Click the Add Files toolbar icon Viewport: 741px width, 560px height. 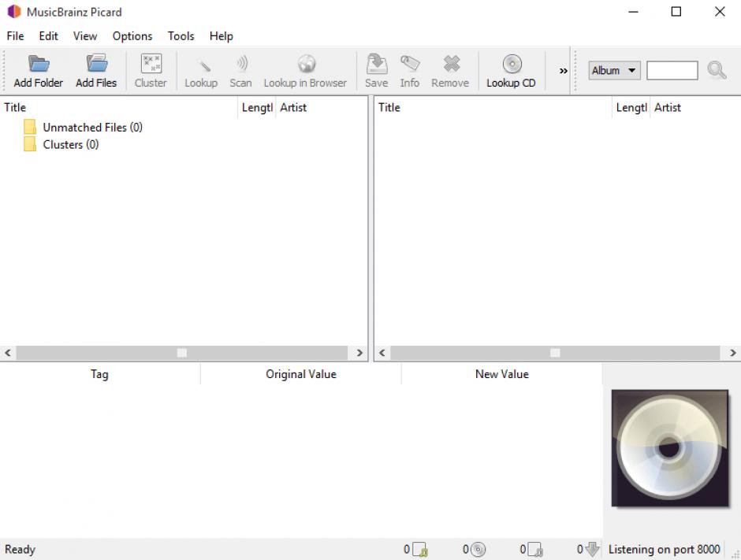tap(96, 65)
